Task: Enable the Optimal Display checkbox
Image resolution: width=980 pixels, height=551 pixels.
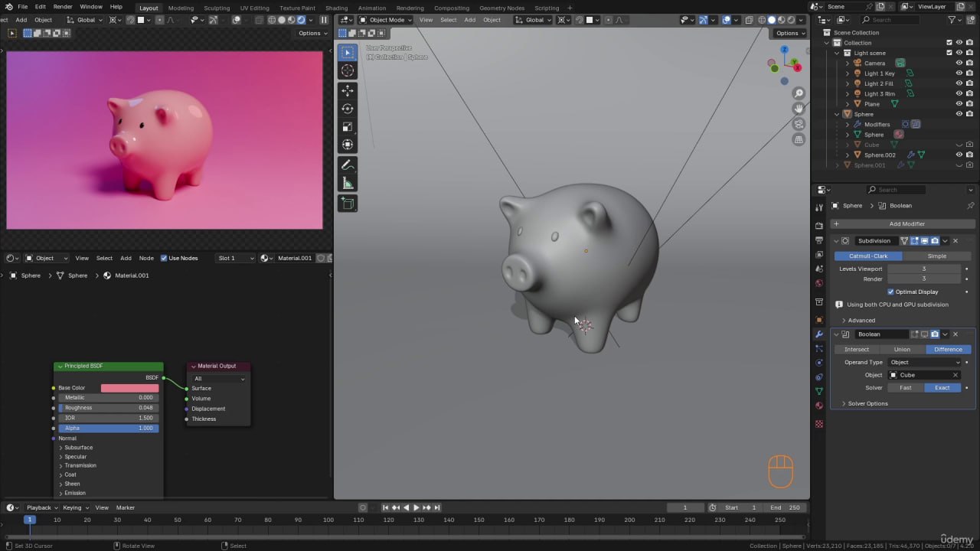Action: click(890, 292)
